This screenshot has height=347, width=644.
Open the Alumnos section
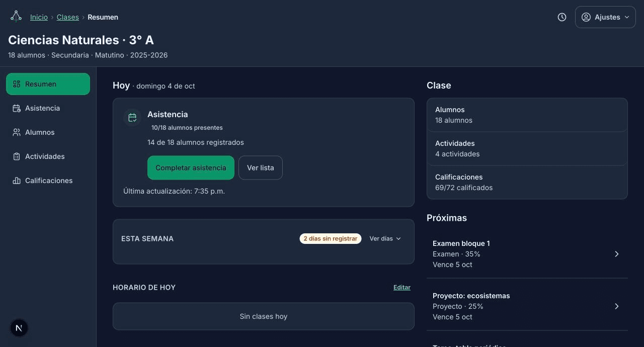48,132
